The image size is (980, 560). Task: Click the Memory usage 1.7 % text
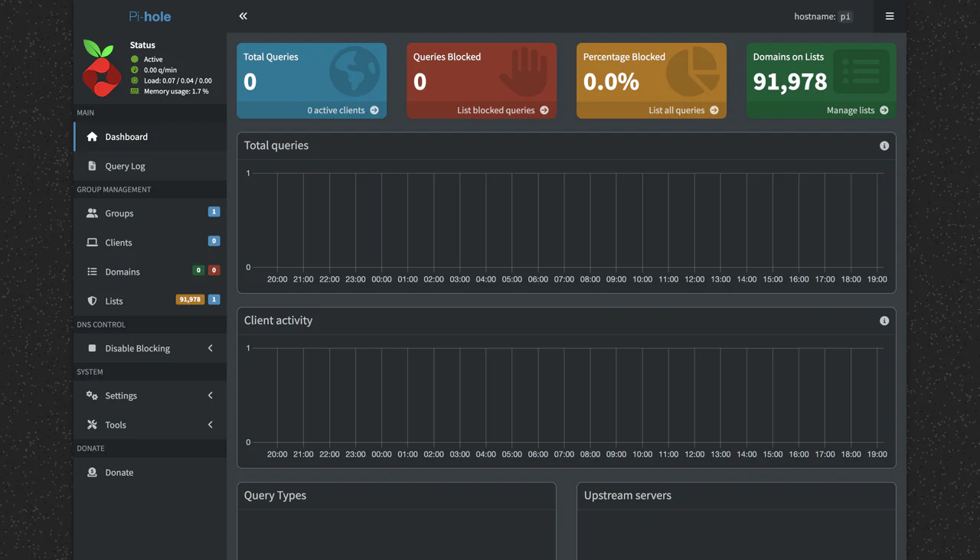(176, 91)
